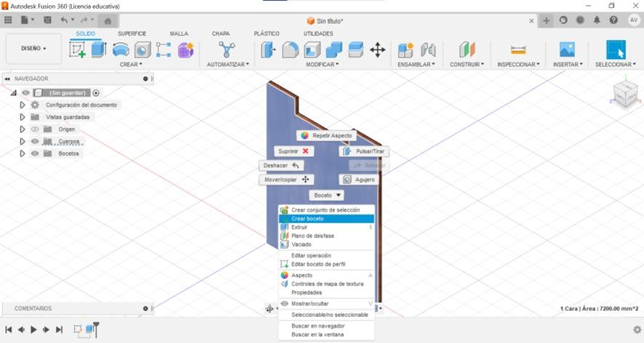
Task: Open the data panel grid icon
Action: click(8, 20)
